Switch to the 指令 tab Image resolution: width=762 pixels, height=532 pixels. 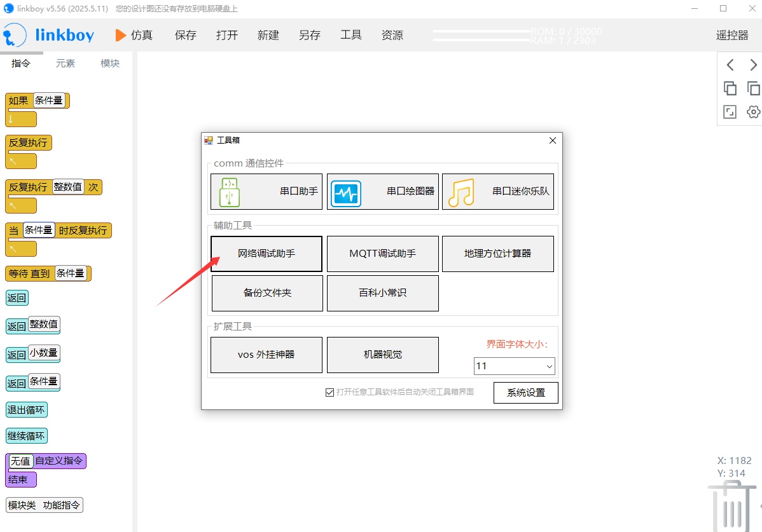[x=21, y=63]
